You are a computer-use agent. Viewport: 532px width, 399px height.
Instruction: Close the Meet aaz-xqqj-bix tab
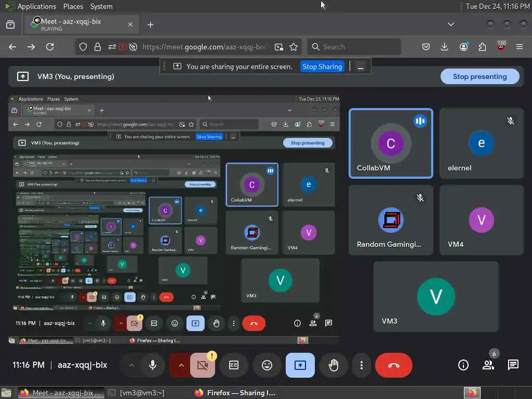130,24
